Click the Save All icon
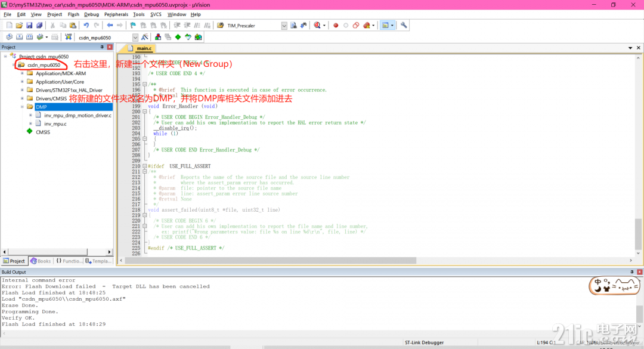The height and width of the screenshot is (349, 644). coord(39,26)
